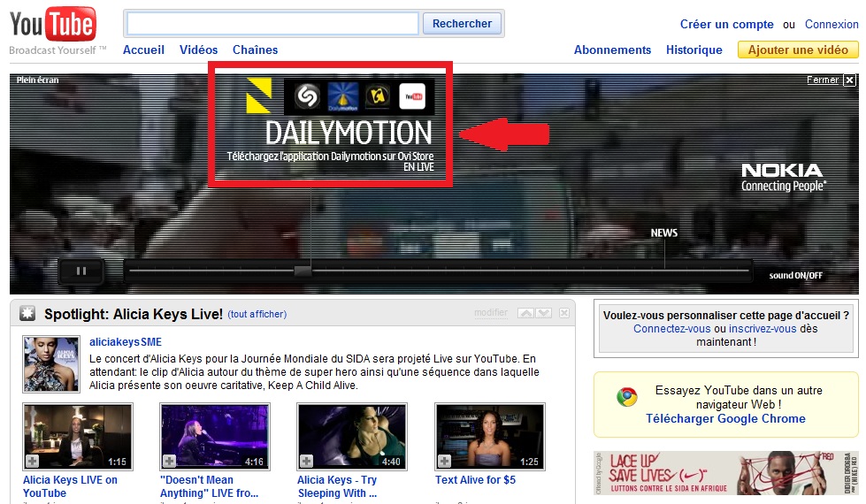This screenshot has width=866, height=504.
Task: Click the Connexion link
Action: pos(832,24)
